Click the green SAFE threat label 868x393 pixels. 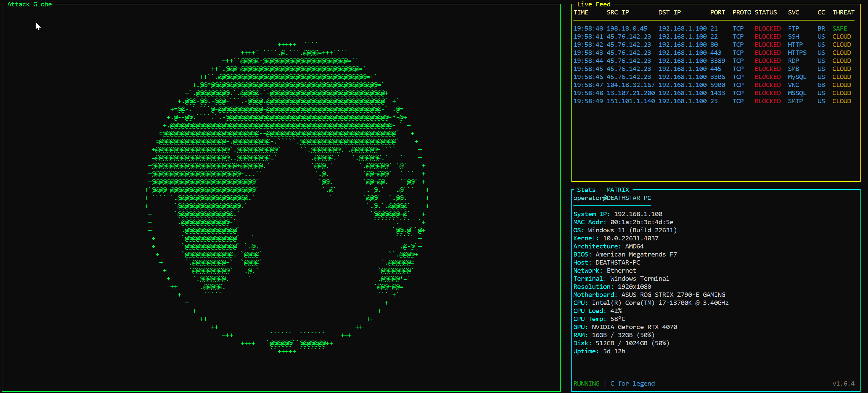pyautogui.click(x=840, y=29)
